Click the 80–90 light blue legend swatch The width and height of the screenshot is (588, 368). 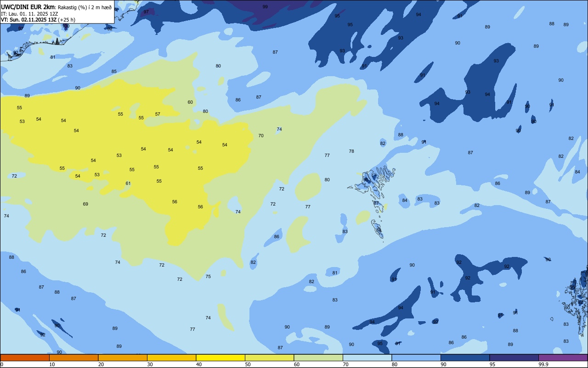coord(416,357)
